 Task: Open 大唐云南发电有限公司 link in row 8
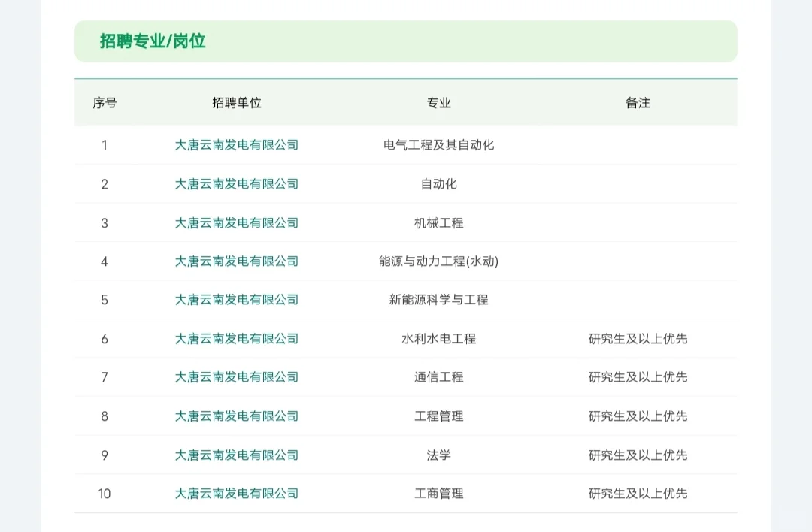(237, 416)
